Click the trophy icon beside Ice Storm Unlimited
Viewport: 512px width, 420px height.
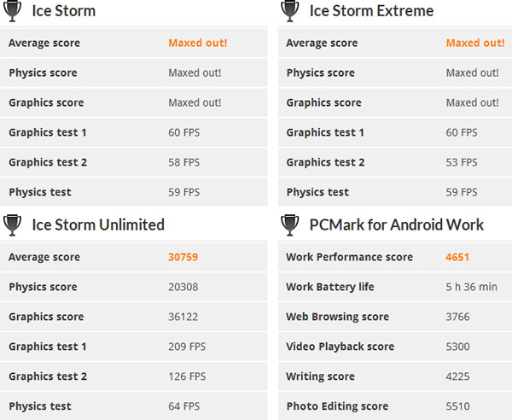pyautogui.click(x=13, y=225)
